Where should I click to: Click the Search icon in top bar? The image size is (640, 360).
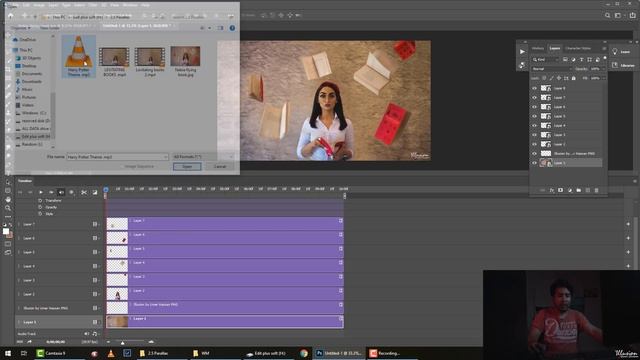coord(607,16)
